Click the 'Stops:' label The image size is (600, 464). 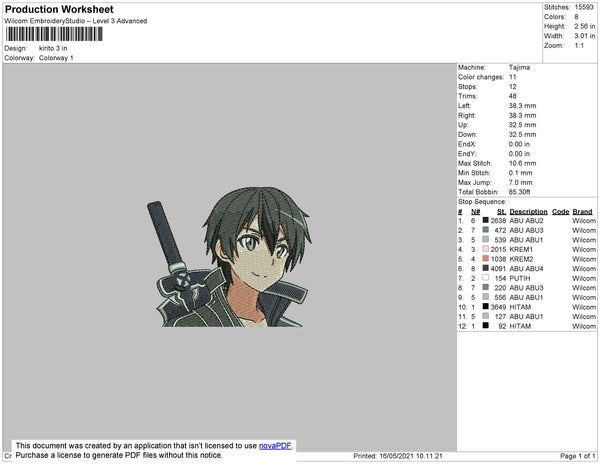468,86
